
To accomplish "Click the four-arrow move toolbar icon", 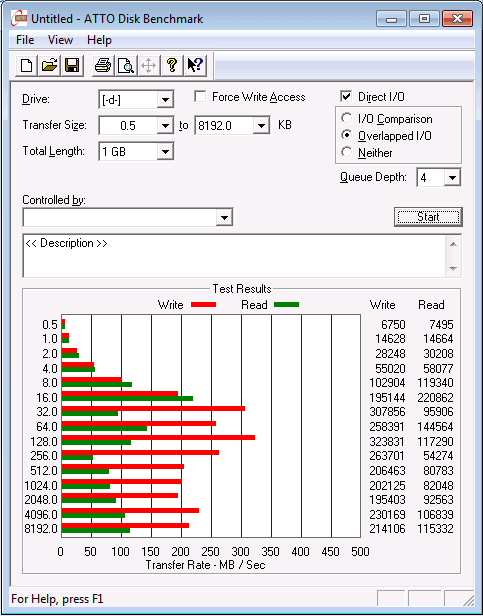I will pos(149,65).
